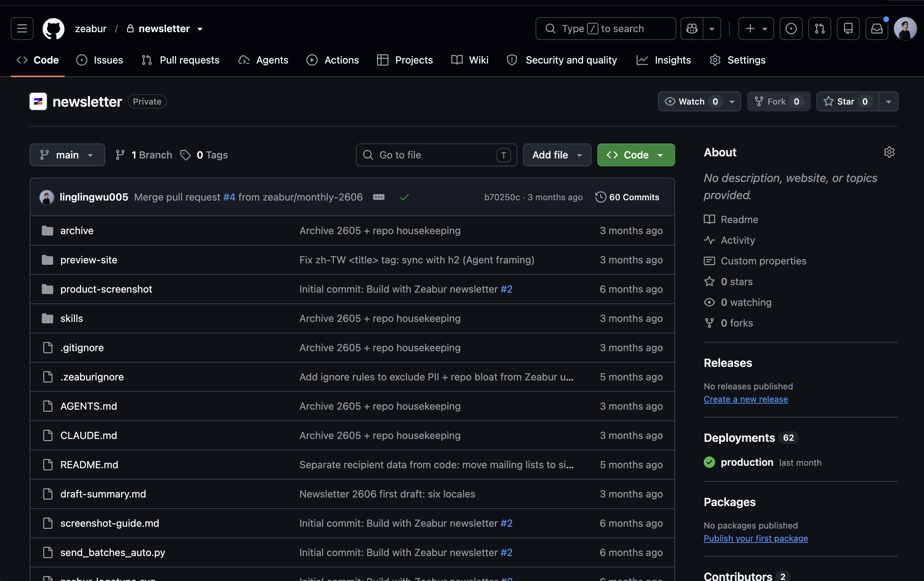This screenshot has width=924, height=581.
Task: Open Copilot chat icon in header
Action: coord(692,29)
